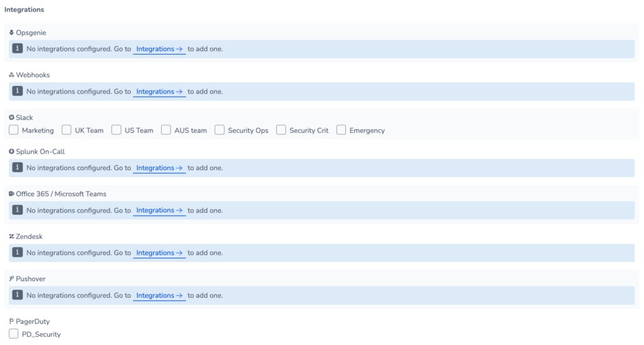Click the Microsoft Teams logo icon
The width and height of the screenshot is (644, 345).
click(11, 194)
